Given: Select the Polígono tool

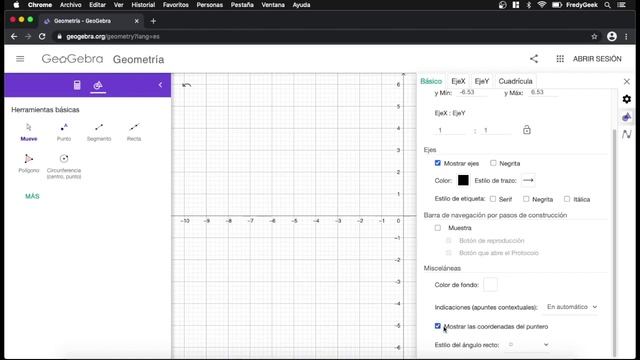Looking at the screenshot, I should pos(29,163).
